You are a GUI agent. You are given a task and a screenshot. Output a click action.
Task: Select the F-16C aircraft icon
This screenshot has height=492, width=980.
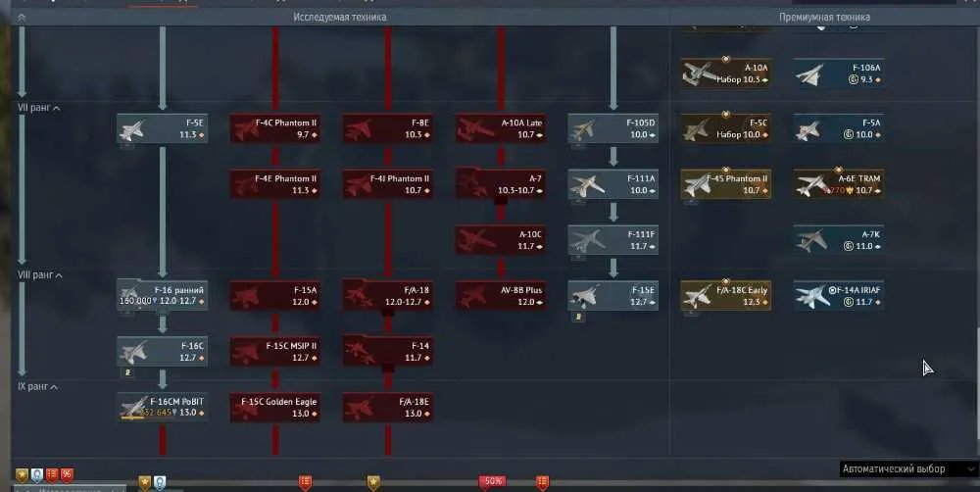click(133, 352)
